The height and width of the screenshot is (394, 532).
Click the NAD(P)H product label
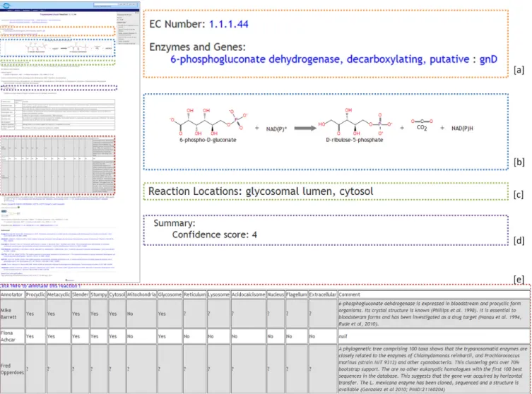[462, 129]
